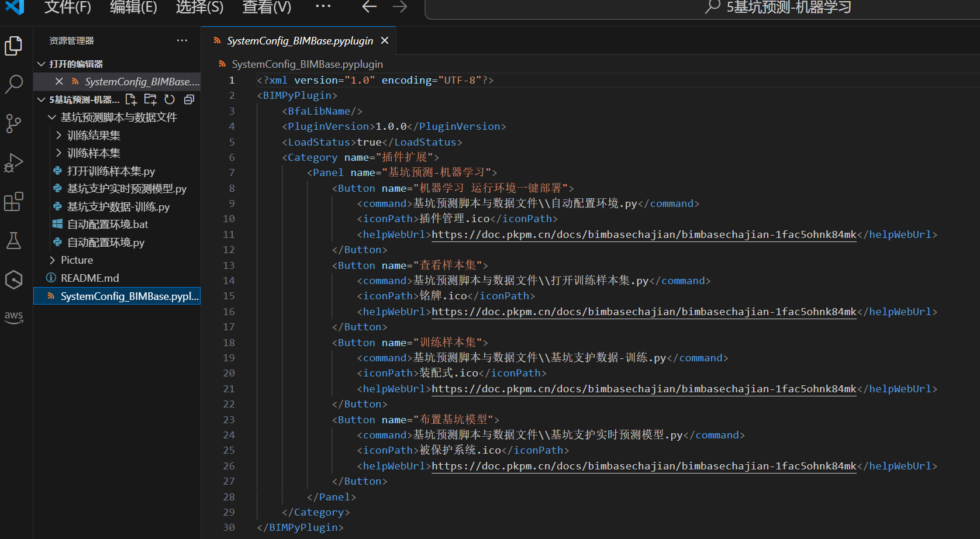Expand the Picture folder

(77, 260)
